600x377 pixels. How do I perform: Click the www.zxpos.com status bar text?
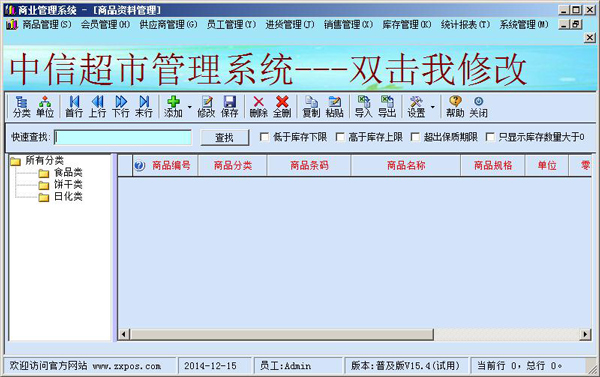click(x=127, y=366)
